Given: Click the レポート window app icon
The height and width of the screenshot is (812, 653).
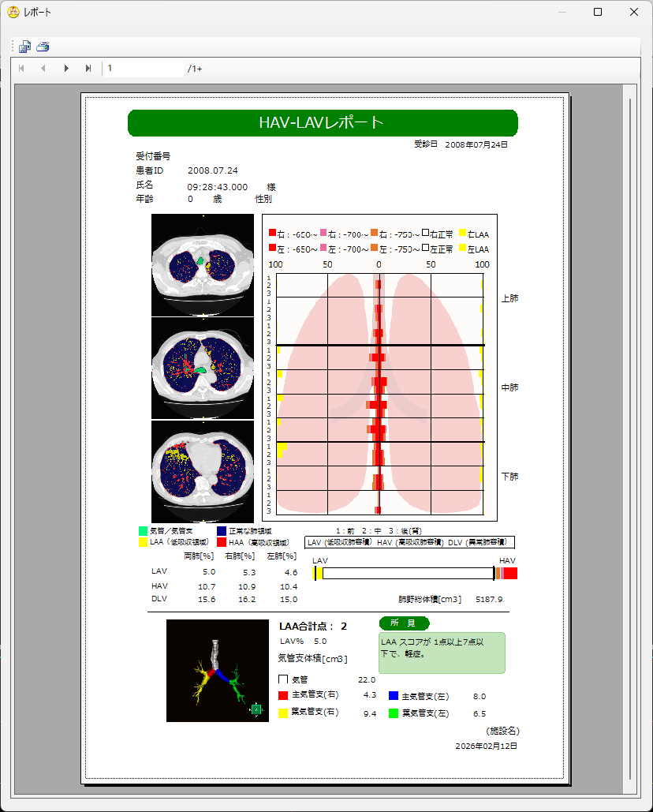Looking at the screenshot, I should (13, 12).
